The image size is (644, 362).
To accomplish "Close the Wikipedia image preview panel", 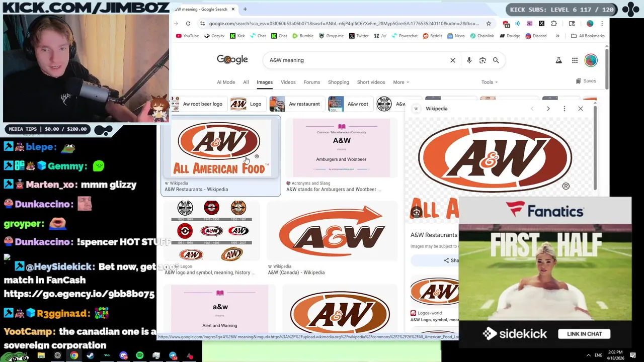I will (x=581, y=109).
